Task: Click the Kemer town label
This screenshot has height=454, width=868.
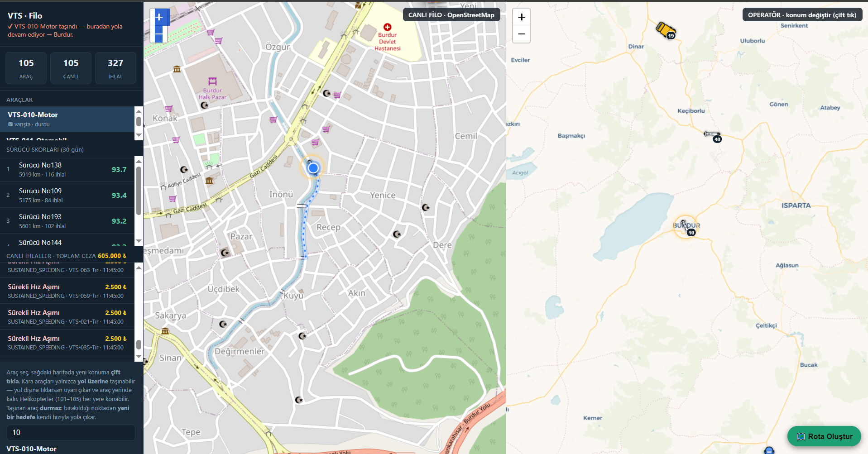Action: pyautogui.click(x=593, y=418)
